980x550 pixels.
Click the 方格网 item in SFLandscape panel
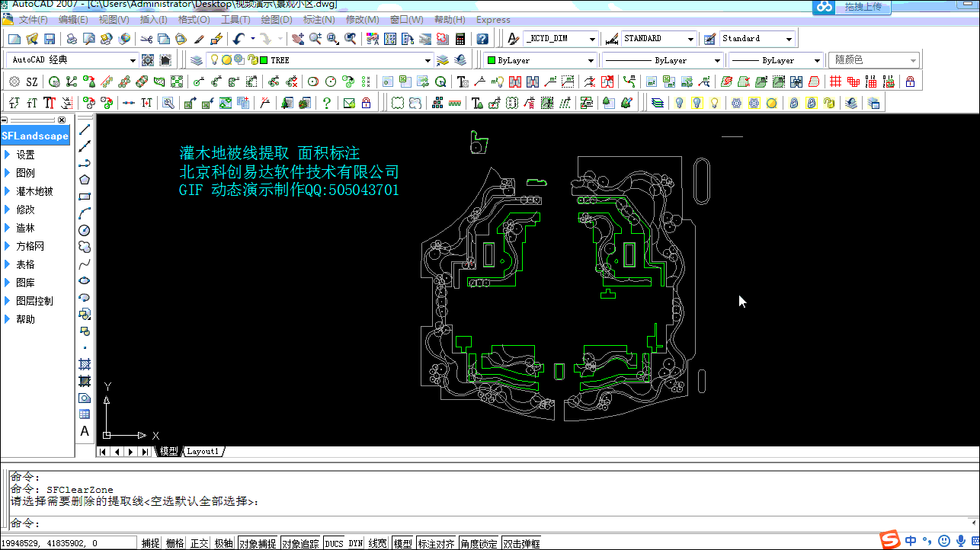(30, 246)
